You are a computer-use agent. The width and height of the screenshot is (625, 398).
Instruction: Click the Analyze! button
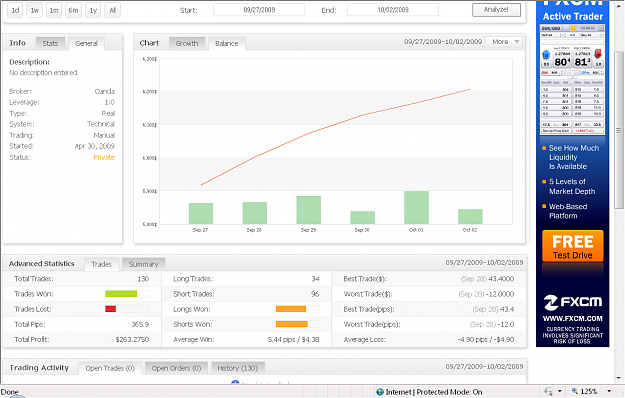tap(496, 10)
